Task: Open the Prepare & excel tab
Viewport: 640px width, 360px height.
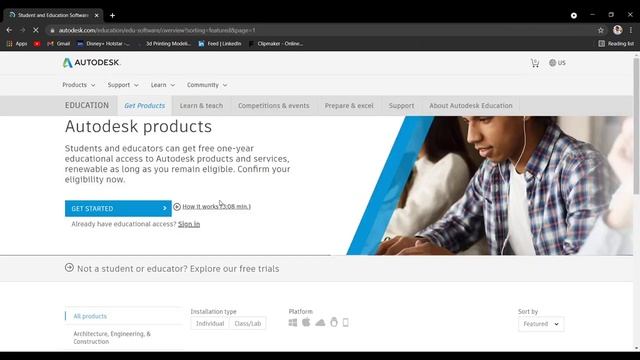Action: (x=349, y=106)
